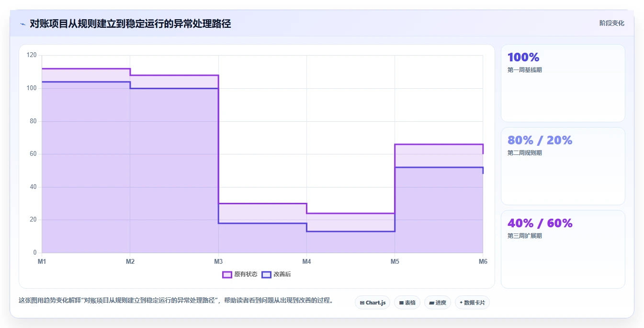Click the 20 y-axis value
Screen dimensions: 644x328
[x=33, y=220]
